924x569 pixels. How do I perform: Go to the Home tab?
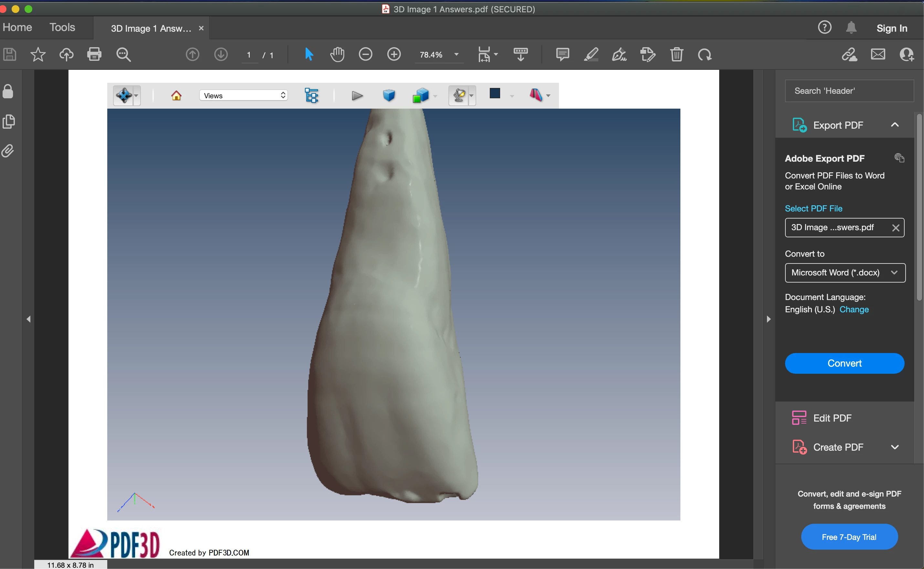pyautogui.click(x=17, y=27)
